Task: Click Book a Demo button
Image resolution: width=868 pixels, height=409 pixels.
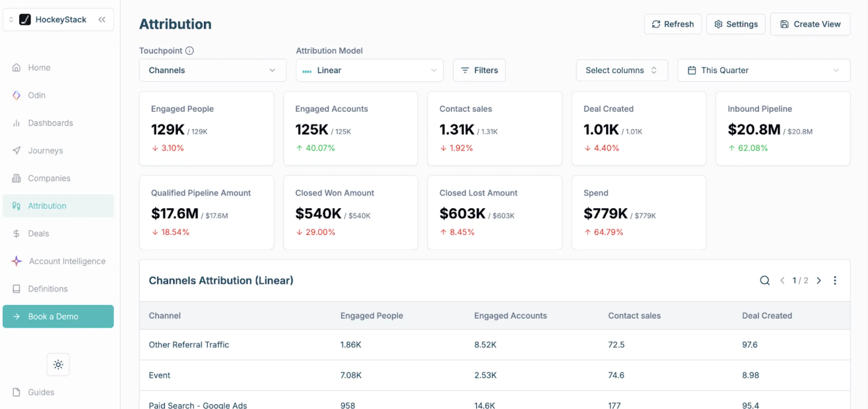Action: coord(58,316)
